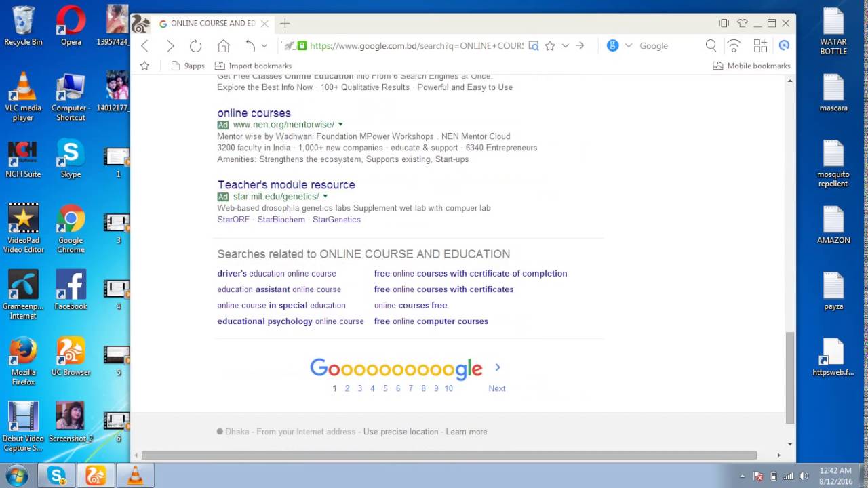This screenshot has width=868, height=488.
Task: Select the VideoPad Video Editor desktop icon
Action: [23, 229]
